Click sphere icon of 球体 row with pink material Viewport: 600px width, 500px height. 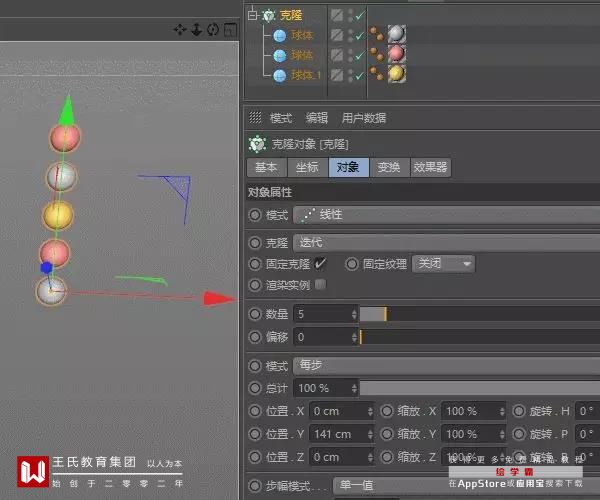280,55
